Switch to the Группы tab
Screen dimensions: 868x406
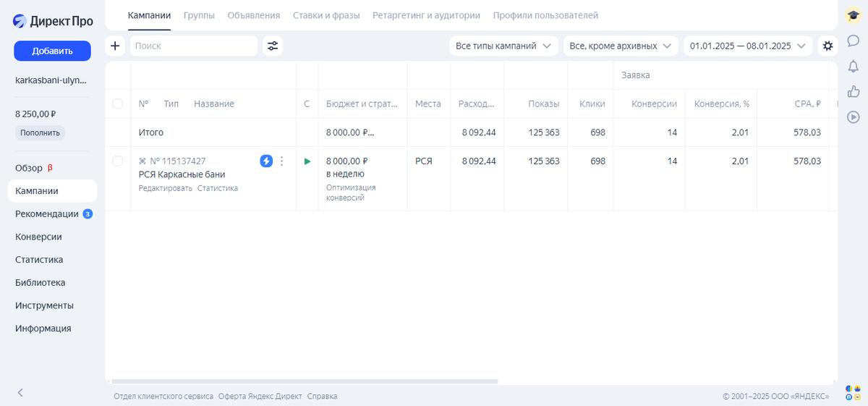tap(199, 15)
